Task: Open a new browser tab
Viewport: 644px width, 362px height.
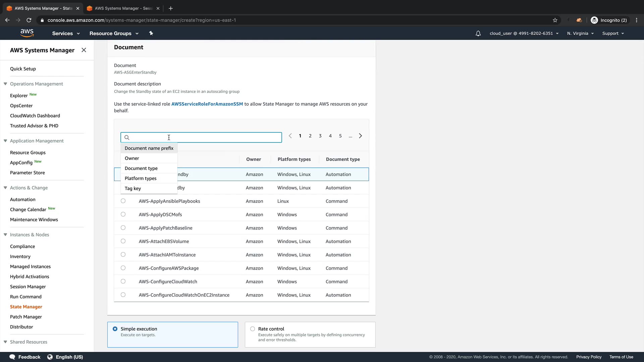Action: point(171,8)
